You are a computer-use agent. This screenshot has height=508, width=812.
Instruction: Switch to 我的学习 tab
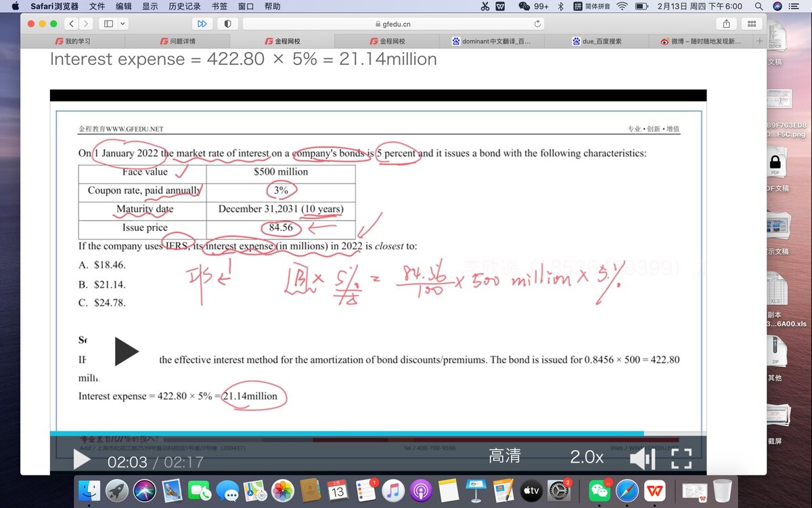tap(73, 41)
